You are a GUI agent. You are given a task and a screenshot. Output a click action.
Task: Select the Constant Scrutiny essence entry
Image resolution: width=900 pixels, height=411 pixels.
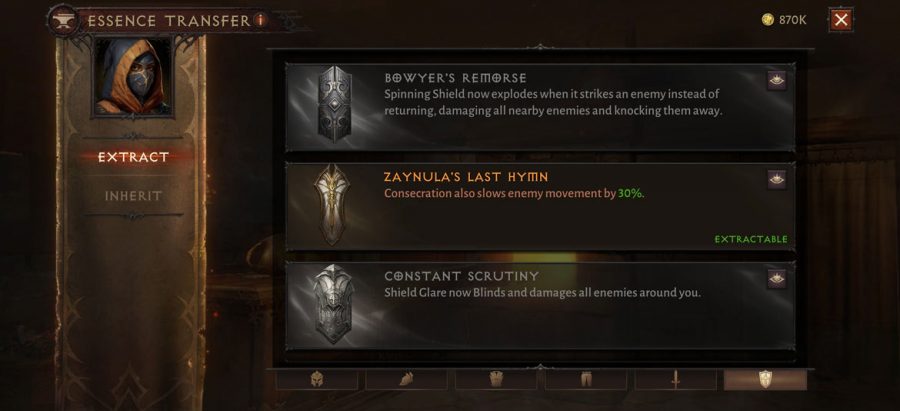click(540, 306)
